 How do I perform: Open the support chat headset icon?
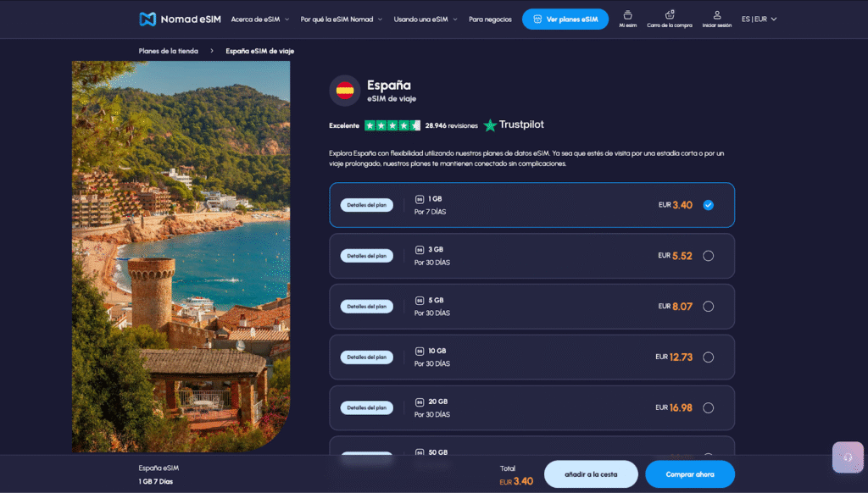[x=848, y=457]
